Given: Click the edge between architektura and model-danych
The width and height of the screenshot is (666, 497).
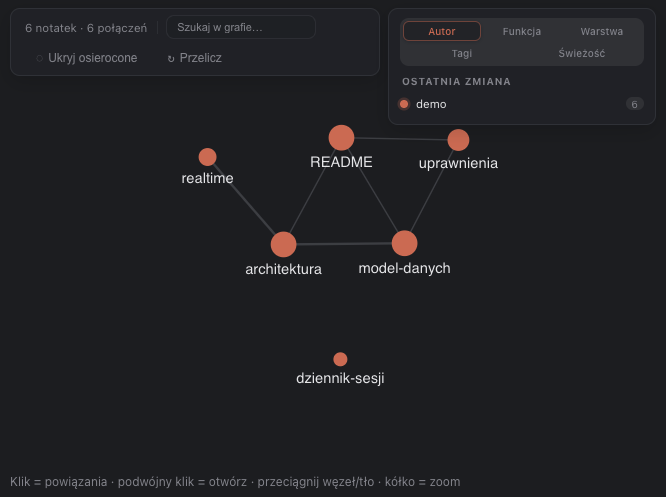Looking at the screenshot, I should [344, 244].
